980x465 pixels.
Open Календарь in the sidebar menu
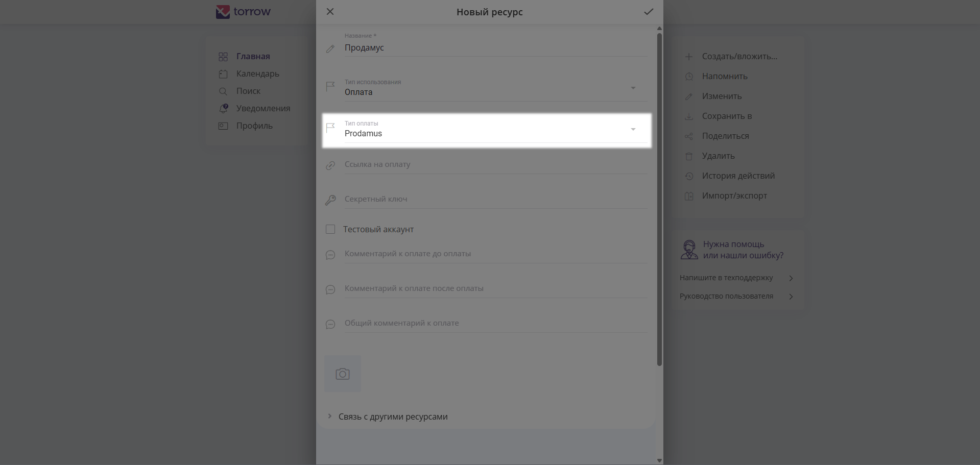point(257,74)
